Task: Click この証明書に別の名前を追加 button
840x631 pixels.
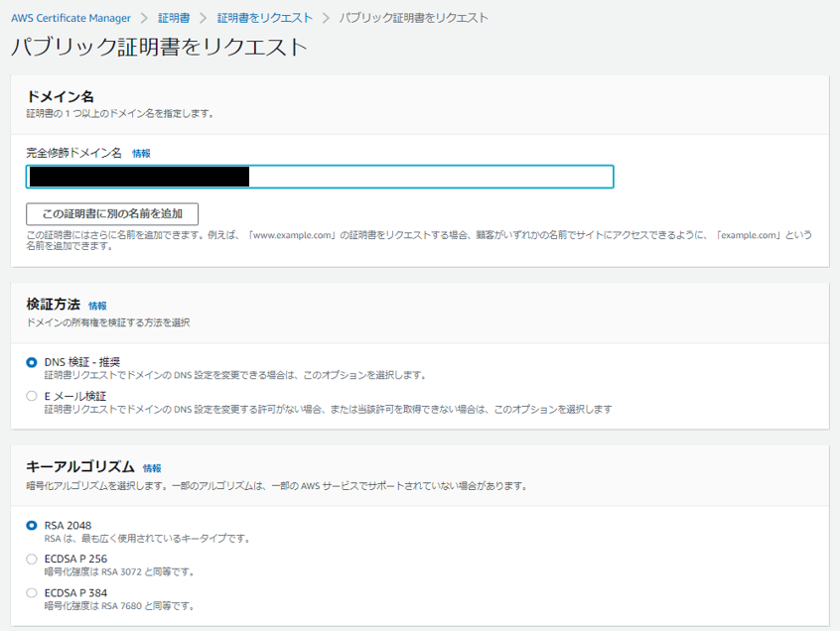Action: tap(111, 213)
